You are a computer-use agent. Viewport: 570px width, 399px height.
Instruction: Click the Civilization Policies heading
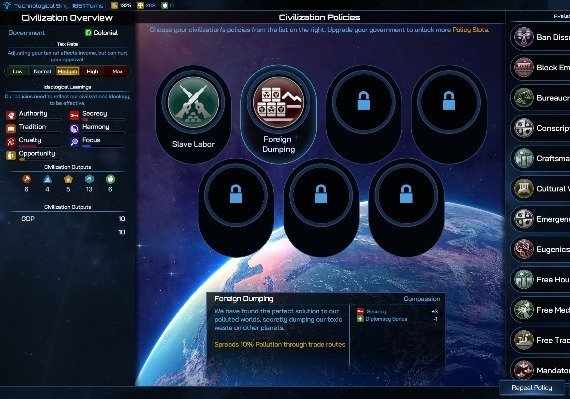tap(319, 17)
